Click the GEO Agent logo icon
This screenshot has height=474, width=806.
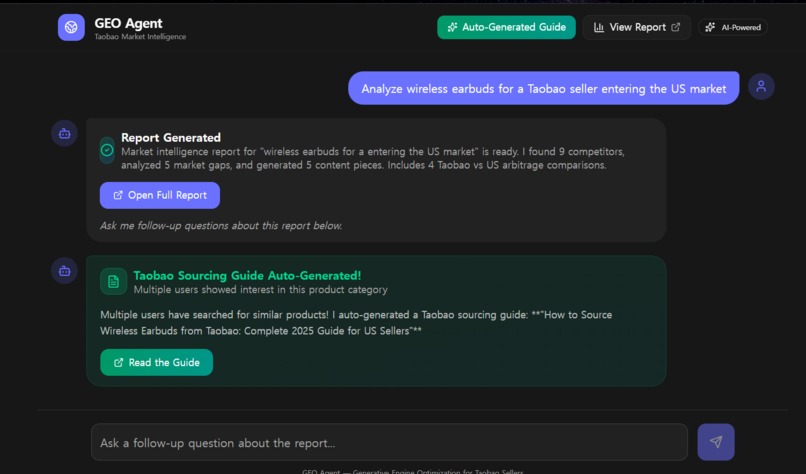click(x=71, y=27)
